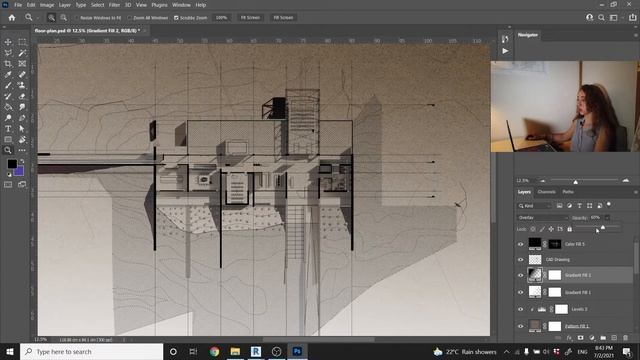
Task: Select the Move tool
Action: pos(8,42)
